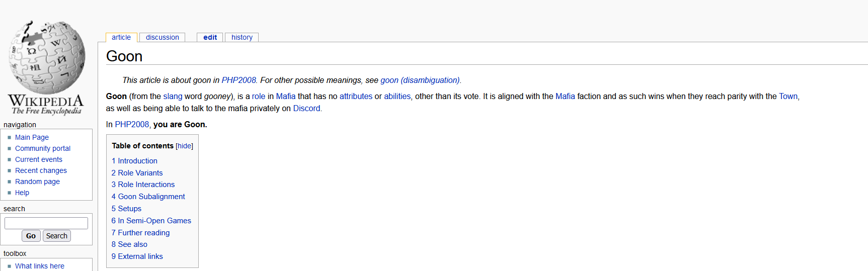The height and width of the screenshot is (271, 868).
Task: Open Main Page navigation link
Action: coord(32,137)
